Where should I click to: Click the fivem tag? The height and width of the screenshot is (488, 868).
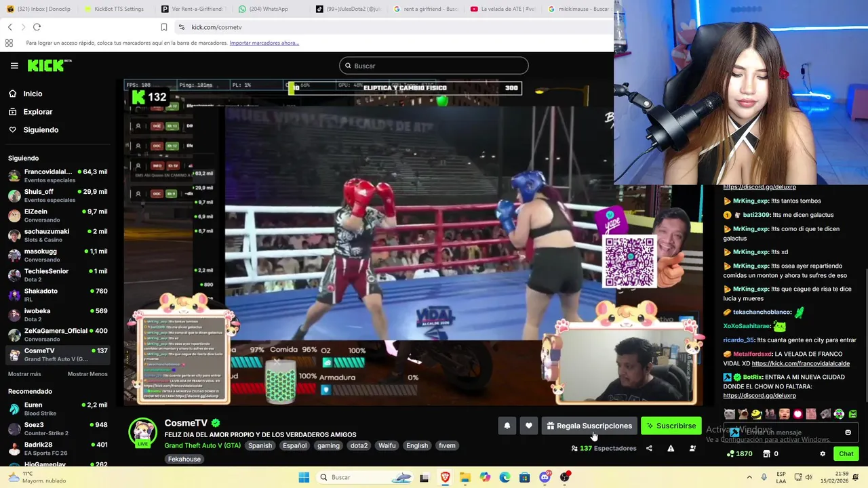(447, 445)
